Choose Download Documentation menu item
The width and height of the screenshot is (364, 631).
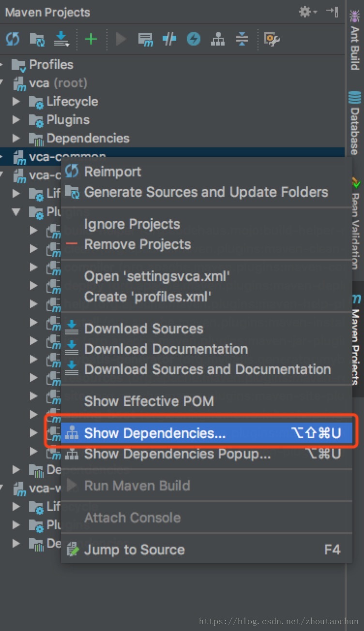pos(207,349)
